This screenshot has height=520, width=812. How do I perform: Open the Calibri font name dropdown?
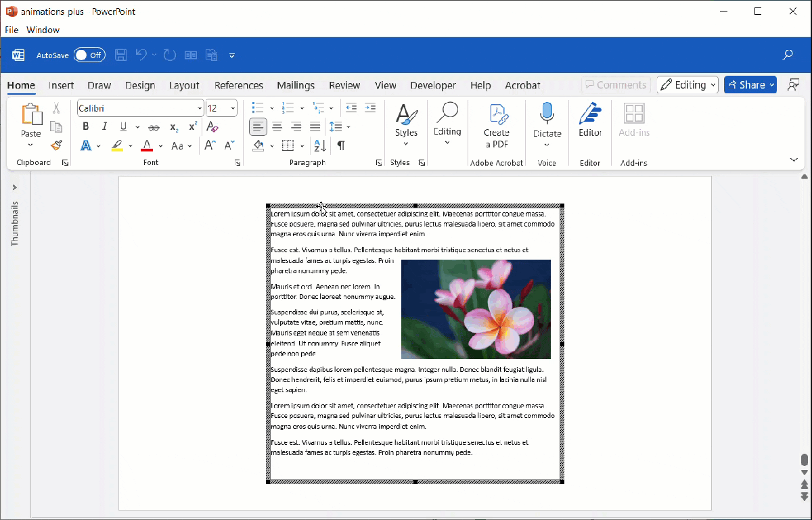pos(200,108)
